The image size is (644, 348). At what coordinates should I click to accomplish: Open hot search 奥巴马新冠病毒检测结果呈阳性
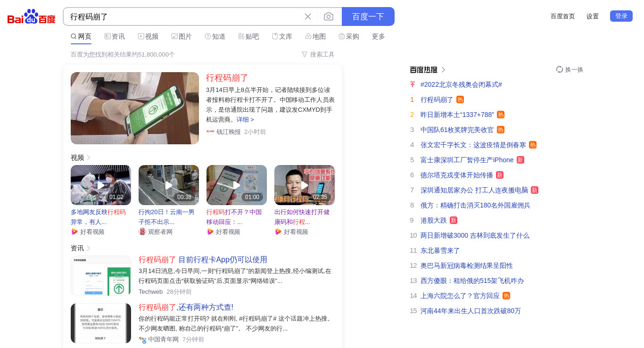click(x=467, y=265)
